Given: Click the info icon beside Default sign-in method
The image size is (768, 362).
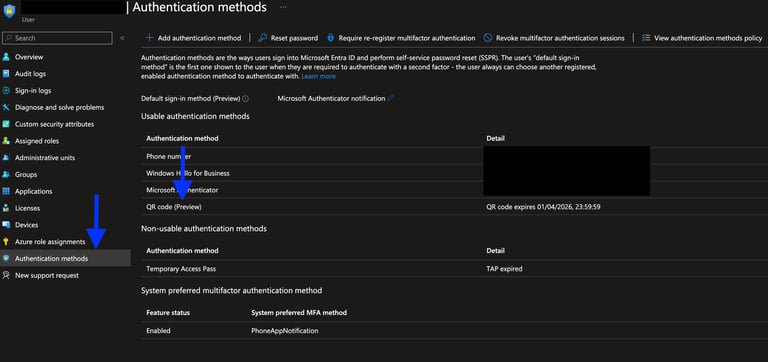Looking at the screenshot, I should coord(245,98).
